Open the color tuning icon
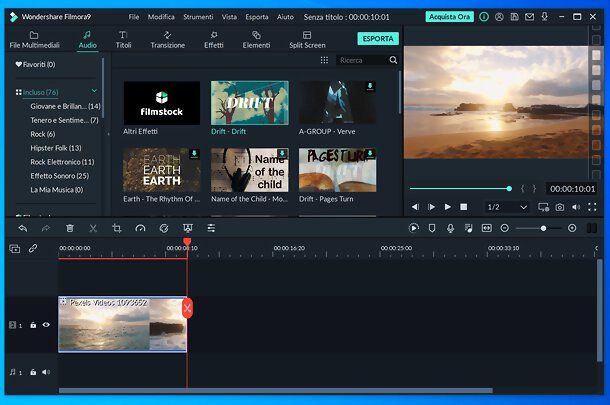 (x=164, y=228)
